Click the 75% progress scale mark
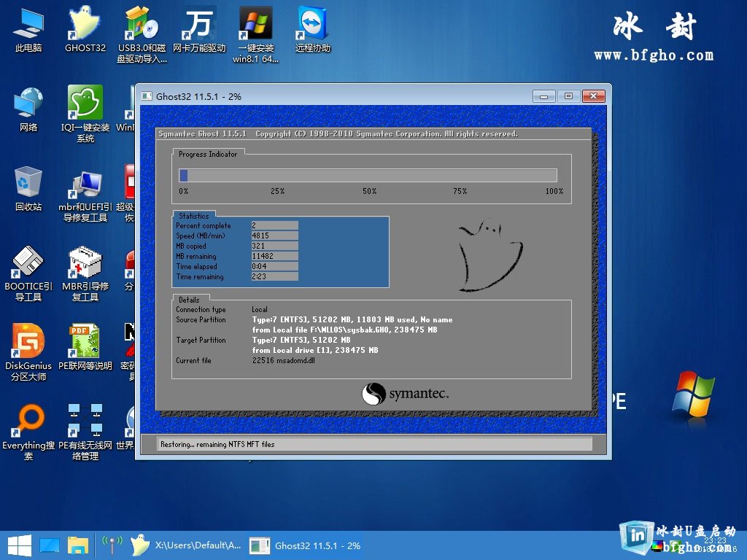Screen dimensions: 747x560 click(x=460, y=191)
